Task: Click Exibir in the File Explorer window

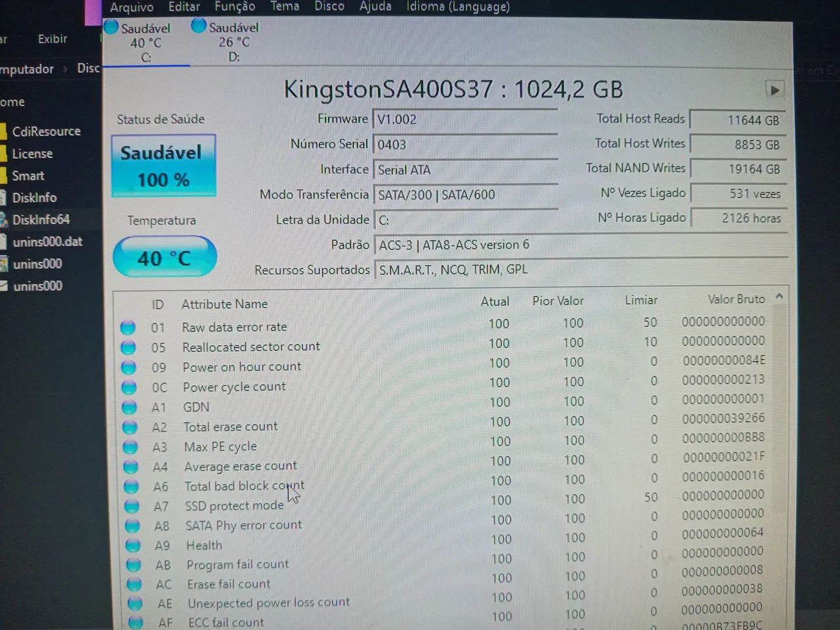Action: 52,39
